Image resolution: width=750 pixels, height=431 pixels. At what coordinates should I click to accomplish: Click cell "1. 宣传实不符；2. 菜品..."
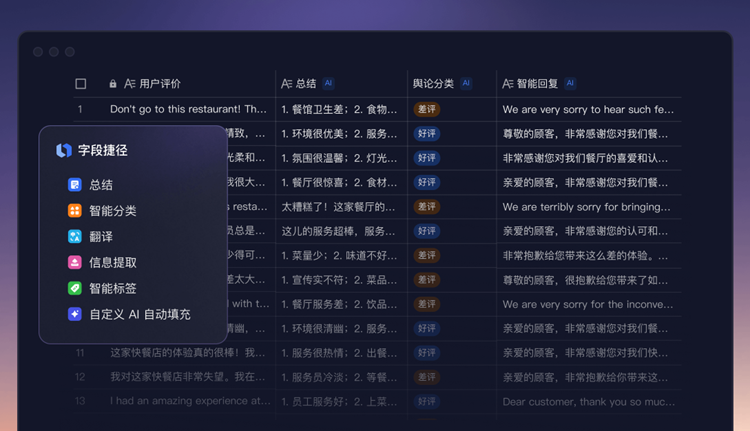pyautogui.click(x=339, y=280)
